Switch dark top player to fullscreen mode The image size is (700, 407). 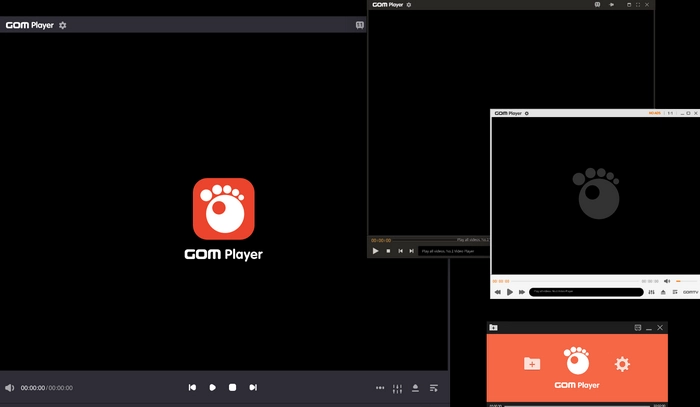(x=638, y=4)
